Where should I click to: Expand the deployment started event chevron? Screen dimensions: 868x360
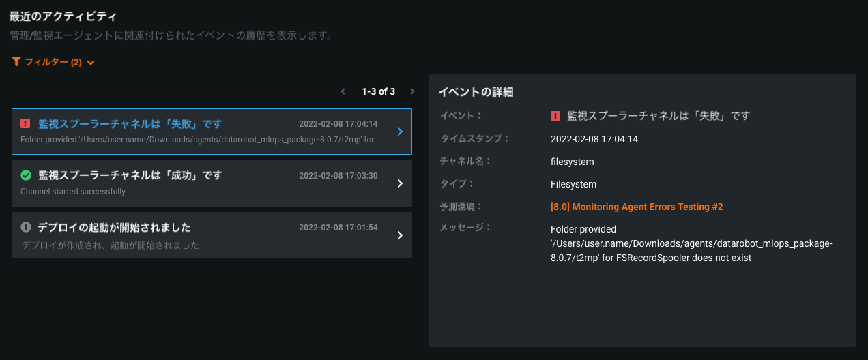pos(400,235)
